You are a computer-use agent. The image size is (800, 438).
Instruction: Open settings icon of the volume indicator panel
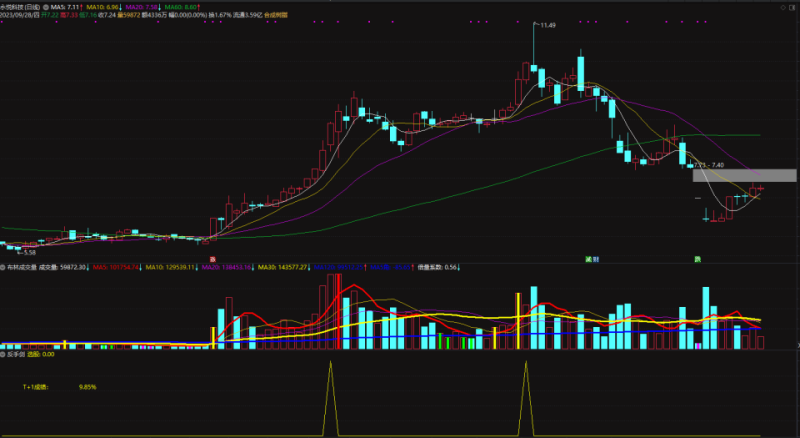click(x=4, y=267)
